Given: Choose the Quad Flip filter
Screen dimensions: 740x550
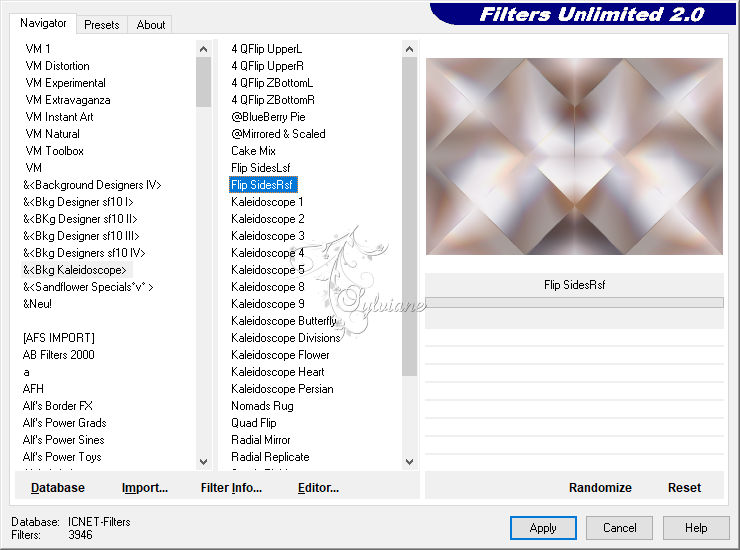Looking at the screenshot, I should (254, 423).
